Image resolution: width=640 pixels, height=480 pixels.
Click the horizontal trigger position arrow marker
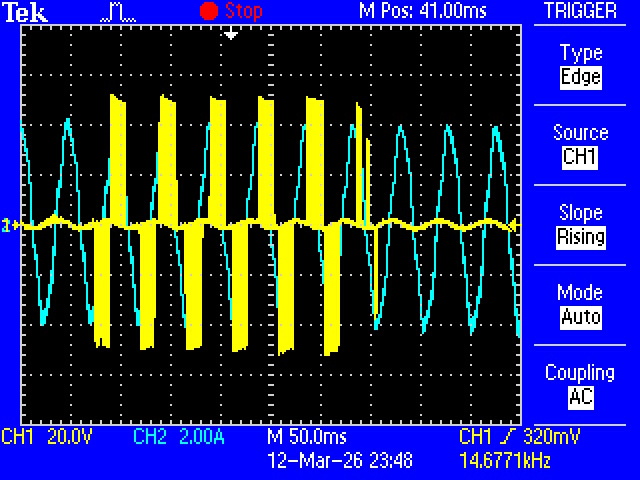pyautogui.click(x=231, y=33)
